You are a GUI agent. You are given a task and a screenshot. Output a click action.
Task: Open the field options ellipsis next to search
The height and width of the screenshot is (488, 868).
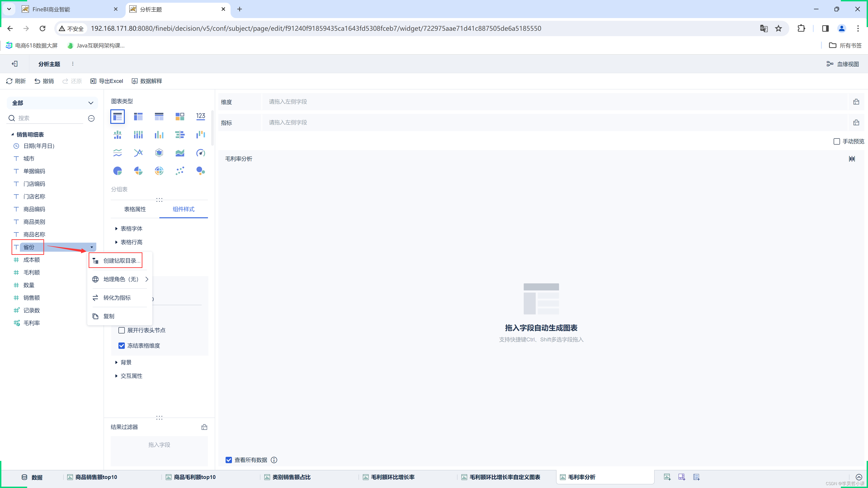91,118
